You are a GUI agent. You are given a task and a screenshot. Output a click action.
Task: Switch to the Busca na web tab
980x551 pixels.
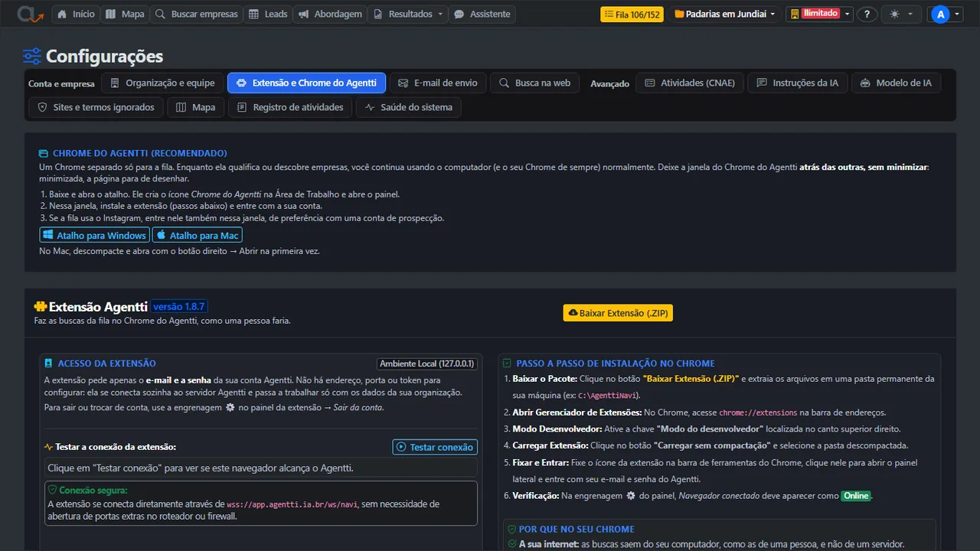point(535,83)
